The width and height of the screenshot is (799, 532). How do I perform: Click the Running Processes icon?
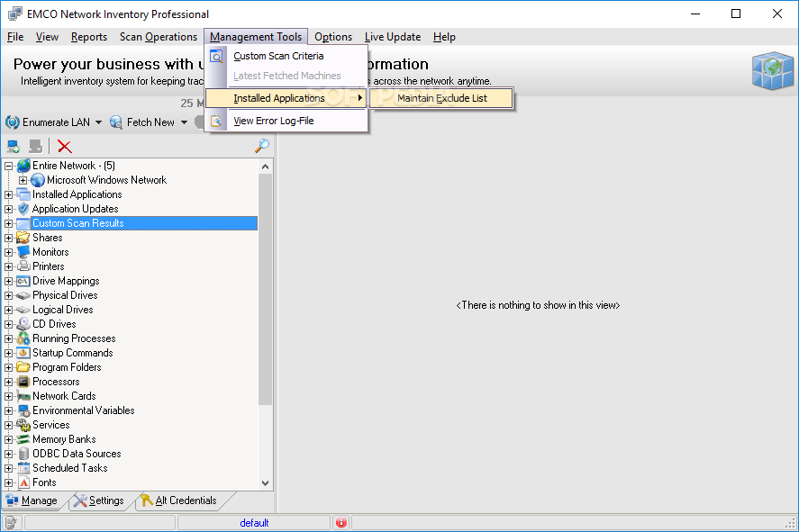[23, 338]
